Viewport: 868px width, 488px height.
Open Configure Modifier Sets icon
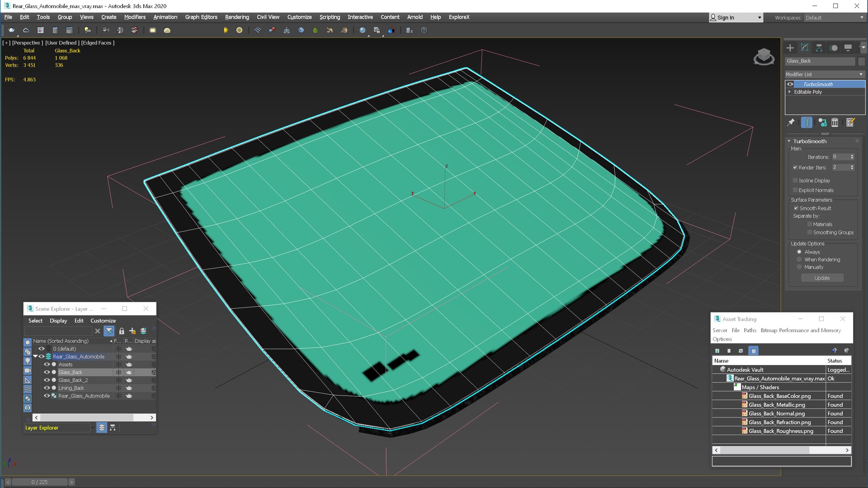tap(850, 122)
